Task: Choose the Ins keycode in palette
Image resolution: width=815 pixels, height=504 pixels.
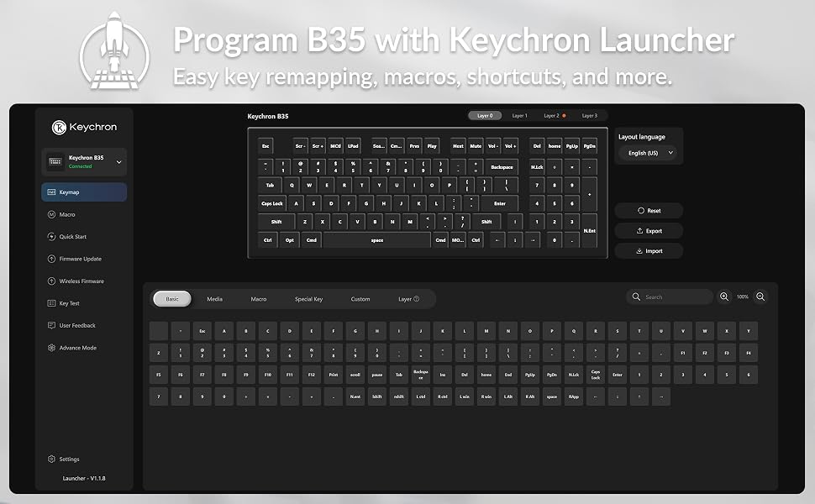Action: tap(442, 375)
